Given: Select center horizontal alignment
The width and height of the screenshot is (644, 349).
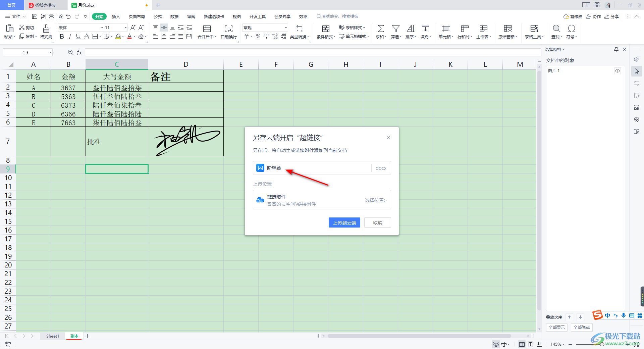Looking at the screenshot, I should point(164,36).
